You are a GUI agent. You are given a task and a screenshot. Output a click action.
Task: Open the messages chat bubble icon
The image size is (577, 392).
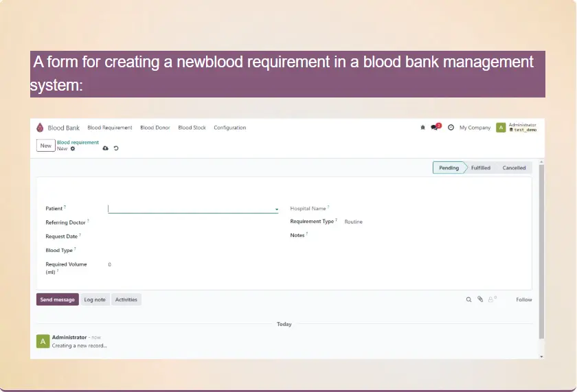pyautogui.click(x=435, y=128)
